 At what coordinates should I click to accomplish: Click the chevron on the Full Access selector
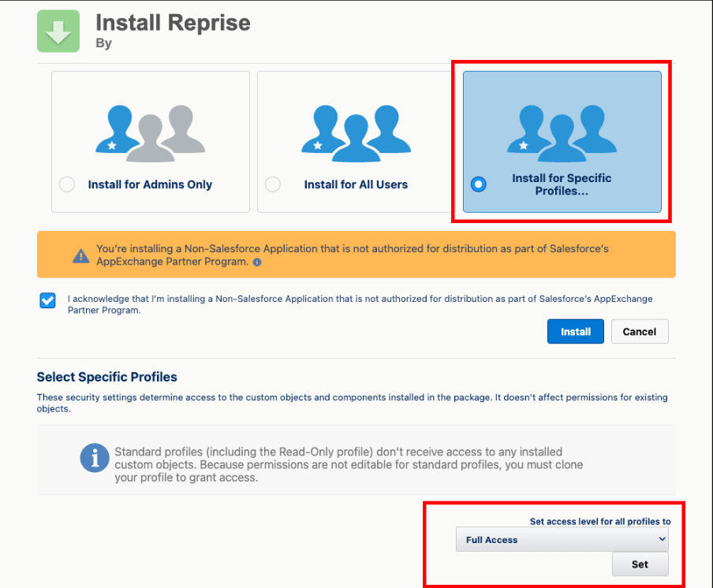(x=663, y=539)
